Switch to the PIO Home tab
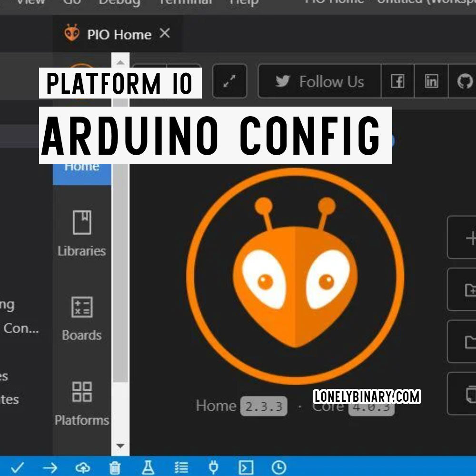 [112, 34]
